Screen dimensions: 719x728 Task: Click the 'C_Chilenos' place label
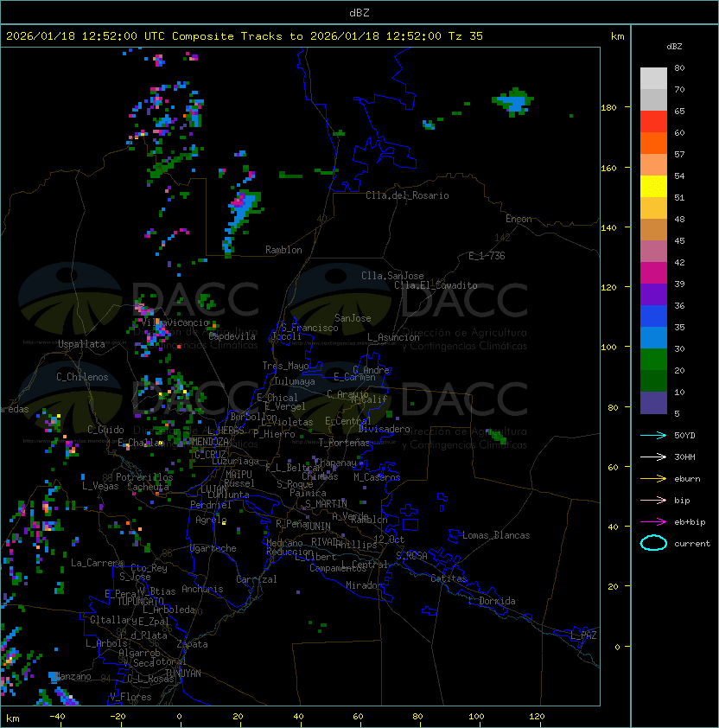pyautogui.click(x=82, y=377)
